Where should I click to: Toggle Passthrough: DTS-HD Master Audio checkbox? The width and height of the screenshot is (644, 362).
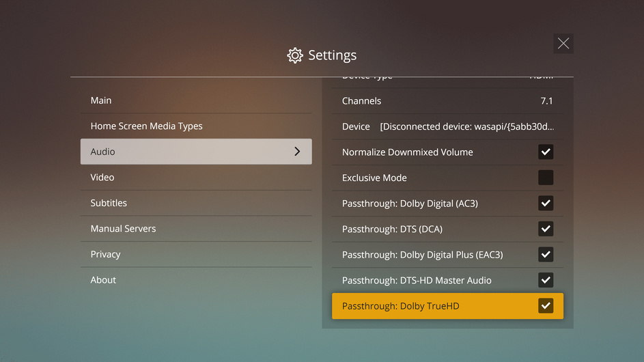546,280
